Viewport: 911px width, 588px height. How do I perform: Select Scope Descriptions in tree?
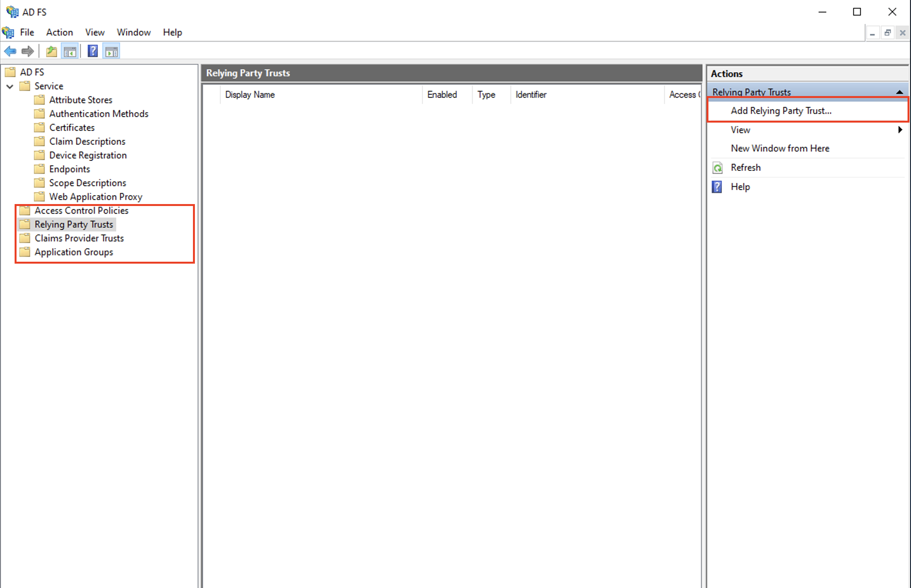point(88,183)
